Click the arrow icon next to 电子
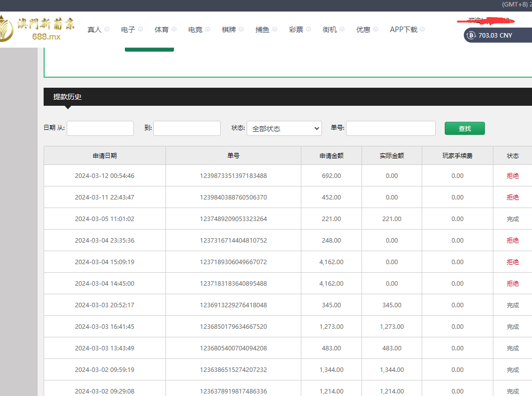The image size is (532, 396). point(140,30)
